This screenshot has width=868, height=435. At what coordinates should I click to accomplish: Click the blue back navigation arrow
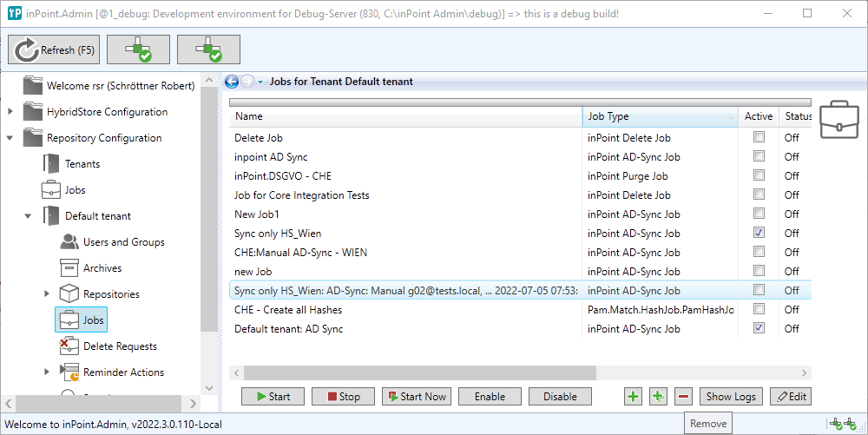click(232, 82)
